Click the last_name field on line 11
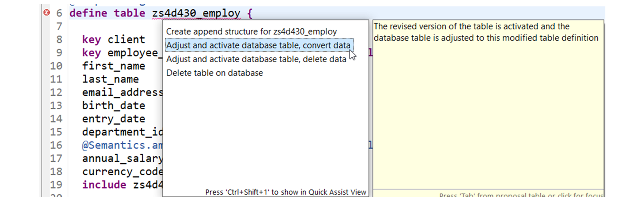644x201 pixels. 110,79
